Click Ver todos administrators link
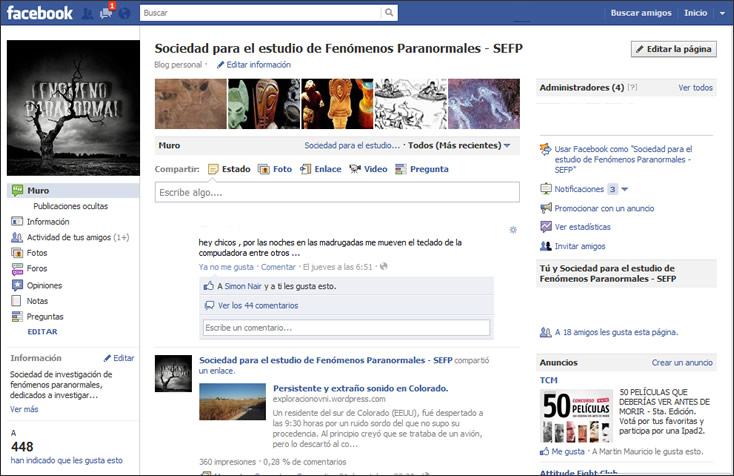 pyautogui.click(x=695, y=88)
